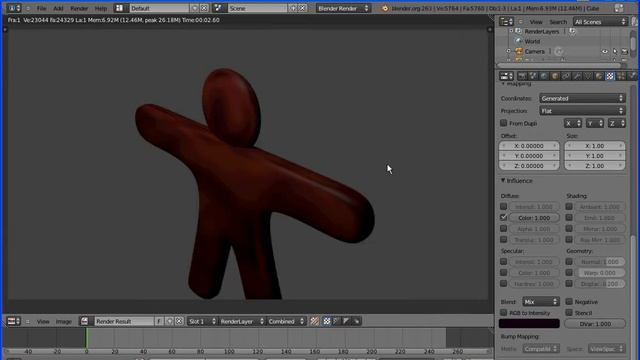Open the Slot 1 dropdown

tap(202, 322)
